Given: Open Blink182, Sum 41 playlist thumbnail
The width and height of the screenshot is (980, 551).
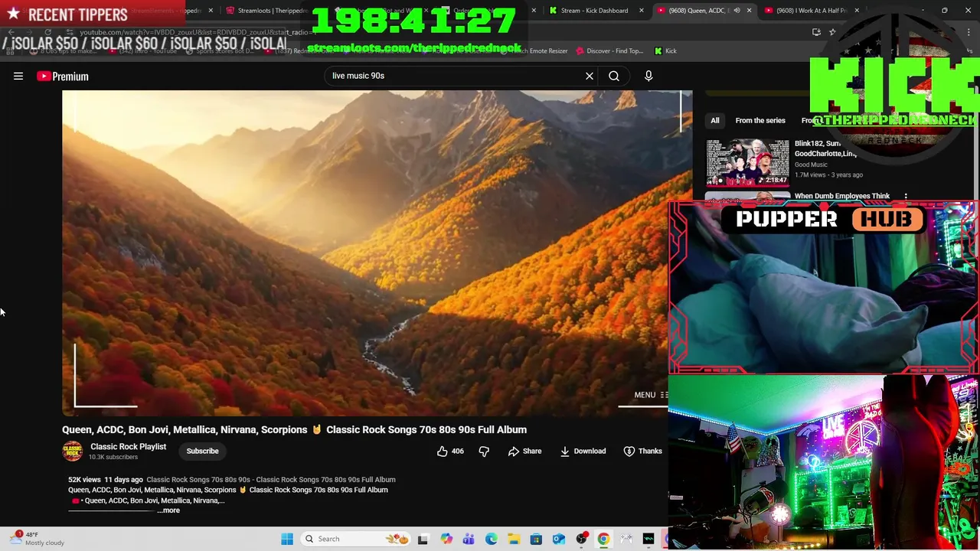Looking at the screenshot, I should coord(747,162).
